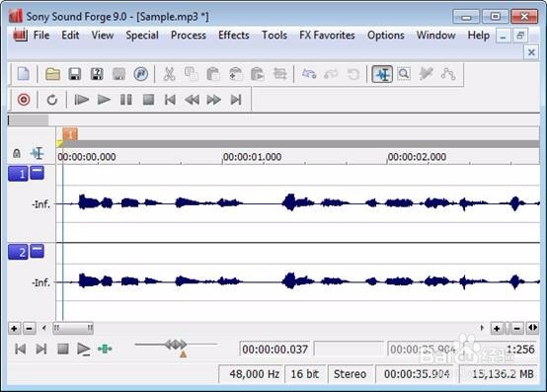Stop playback in the top transport bar
The image size is (547, 392).
click(149, 100)
